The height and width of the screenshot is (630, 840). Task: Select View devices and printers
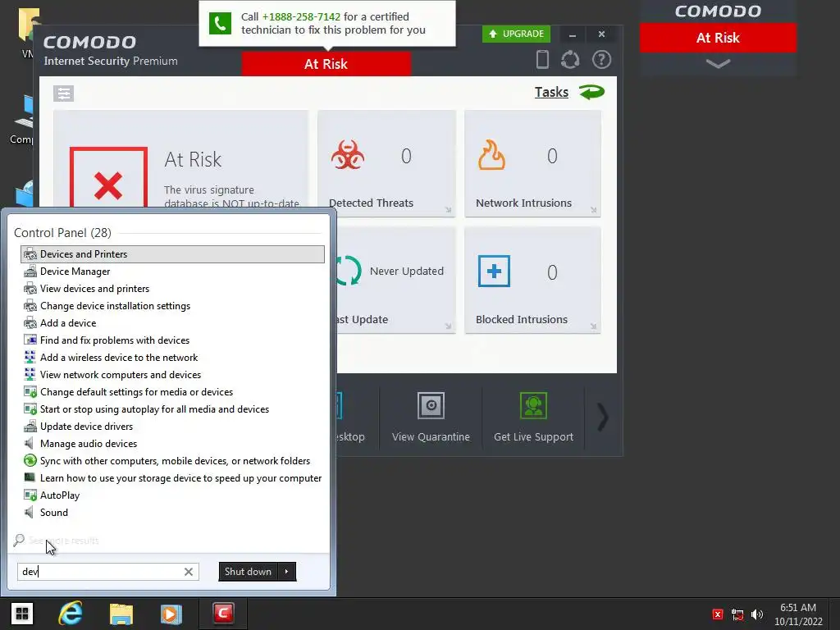[172, 289]
